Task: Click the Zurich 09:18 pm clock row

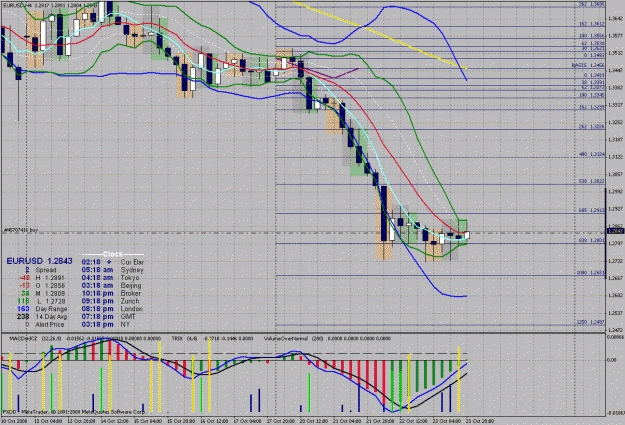Action: (x=110, y=301)
